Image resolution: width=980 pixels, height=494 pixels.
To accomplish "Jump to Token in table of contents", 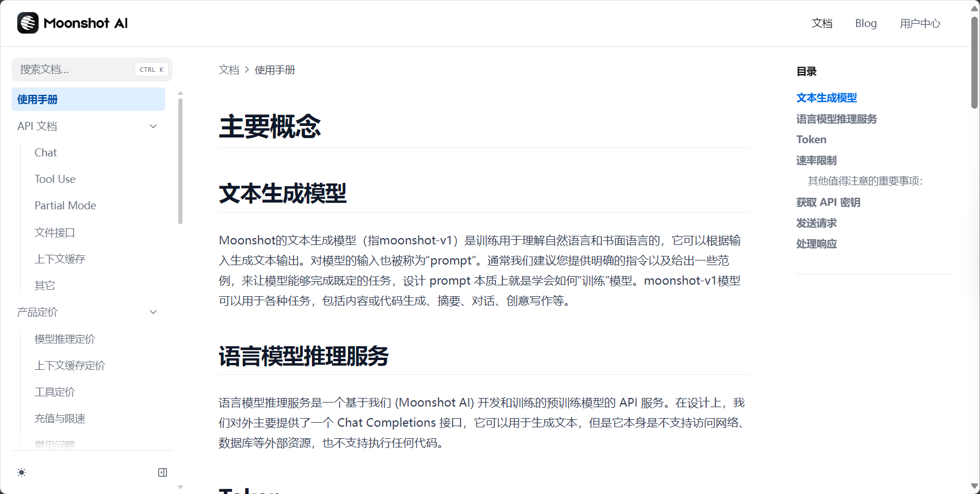I will tap(811, 140).
